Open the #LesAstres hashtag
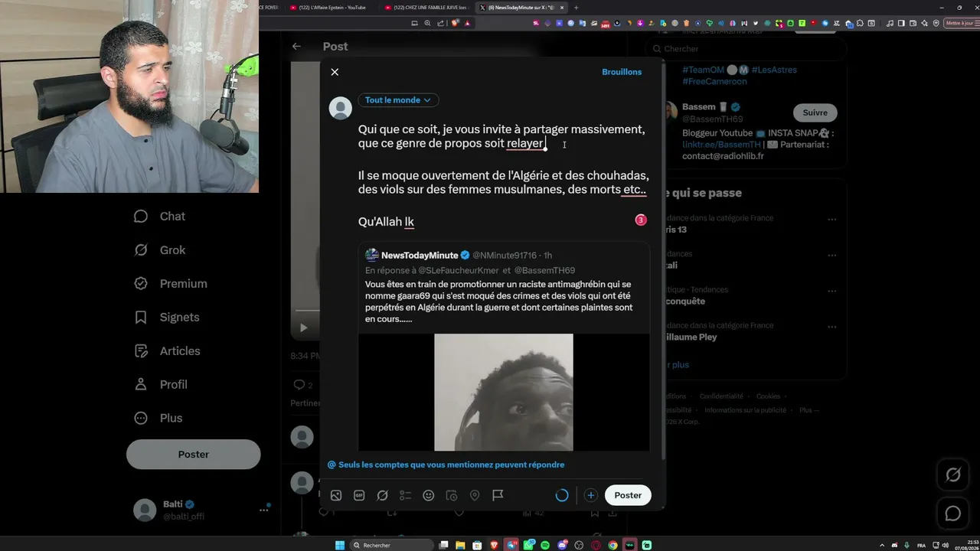The width and height of the screenshot is (980, 551). click(774, 70)
